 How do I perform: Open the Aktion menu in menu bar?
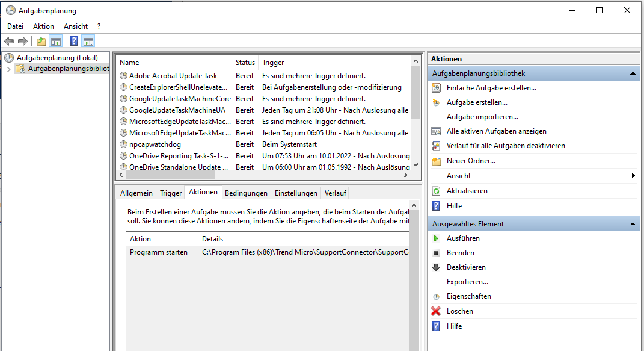click(43, 26)
